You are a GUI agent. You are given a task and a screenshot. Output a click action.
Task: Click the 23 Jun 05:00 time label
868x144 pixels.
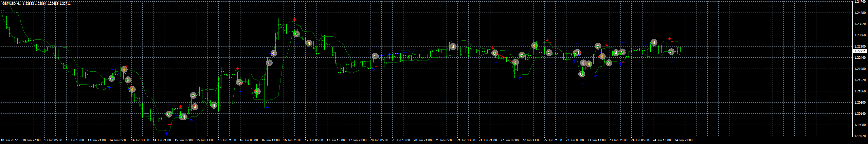click(x=575, y=140)
